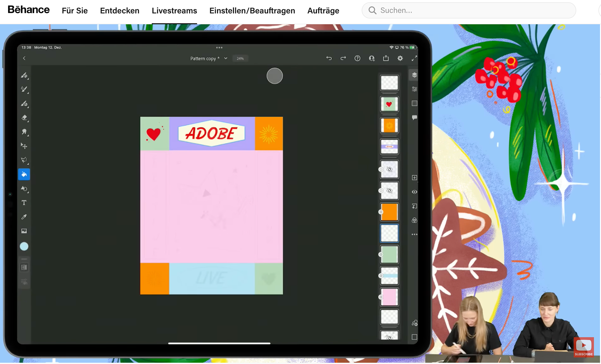601x364 pixels.
Task: Open the light blue active color chip
Action: click(24, 246)
